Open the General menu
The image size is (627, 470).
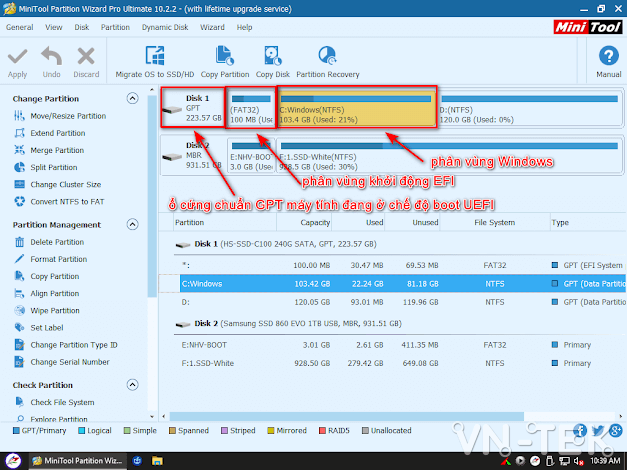(19, 27)
